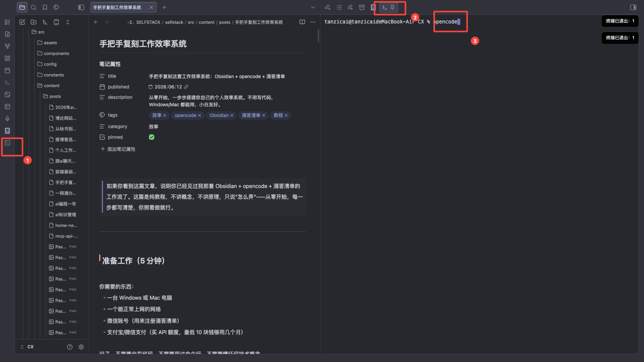Remove the 滴答清单 tag

click(264, 115)
